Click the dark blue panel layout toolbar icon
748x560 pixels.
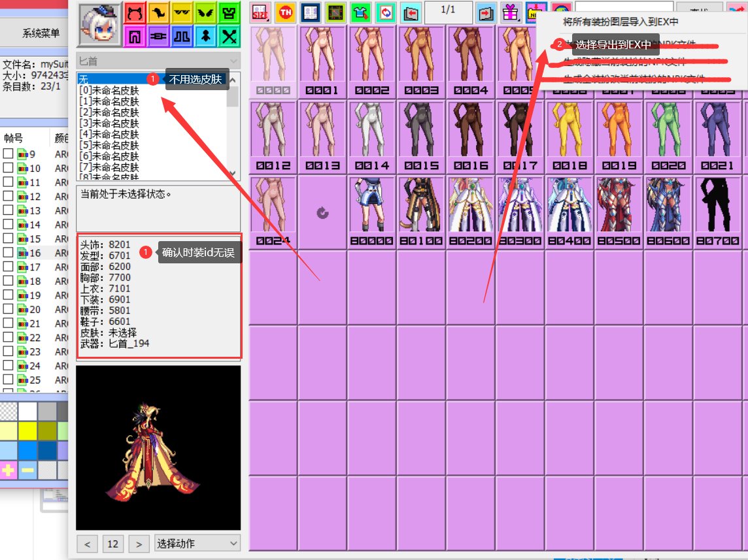pos(311,13)
